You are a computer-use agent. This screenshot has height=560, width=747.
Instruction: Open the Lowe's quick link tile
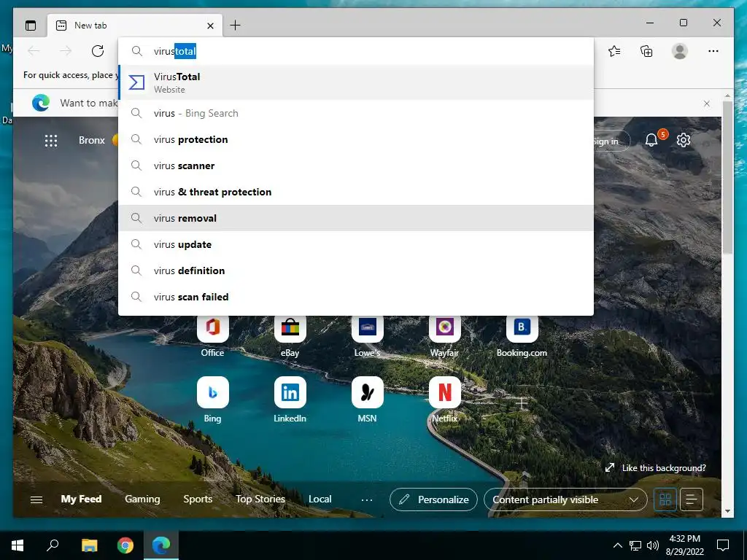pos(368,337)
